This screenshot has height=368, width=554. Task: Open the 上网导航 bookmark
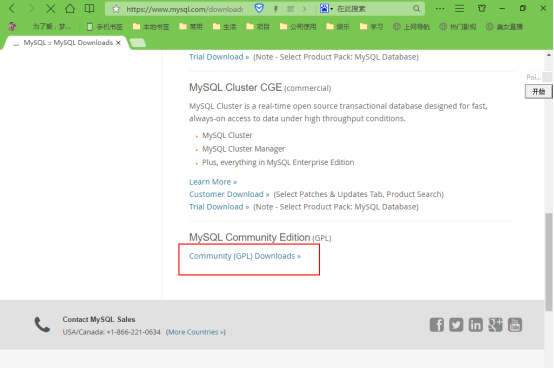411,27
